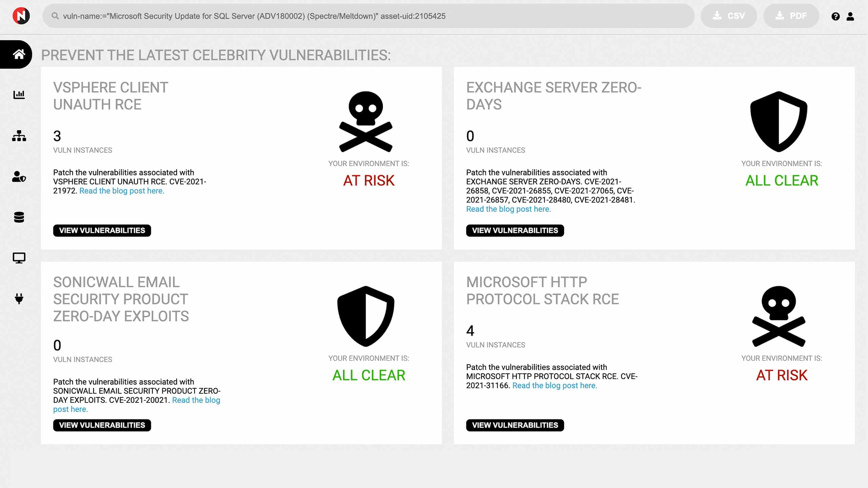
Task: Open the plug integrations sidebar icon
Action: point(19,299)
